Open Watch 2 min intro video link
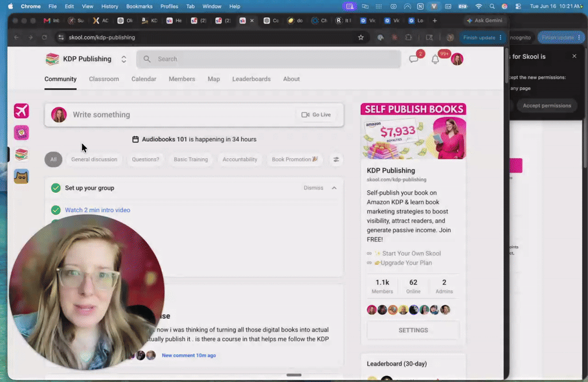This screenshot has width=588, height=382. (x=98, y=210)
